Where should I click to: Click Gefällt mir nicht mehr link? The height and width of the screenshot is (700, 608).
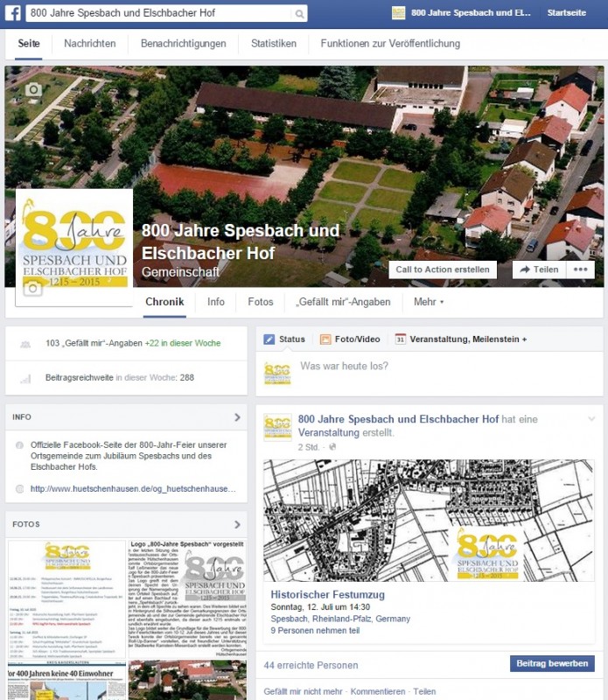click(303, 691)
